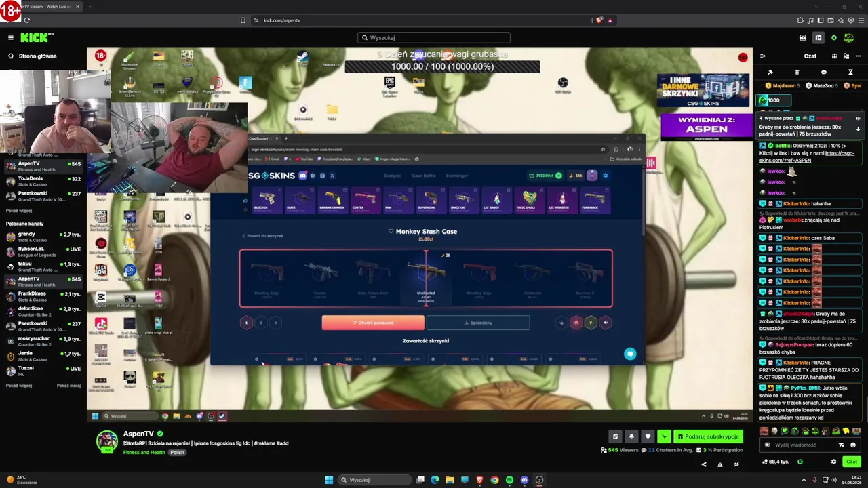Go to Strona główna

pos(37,56)
